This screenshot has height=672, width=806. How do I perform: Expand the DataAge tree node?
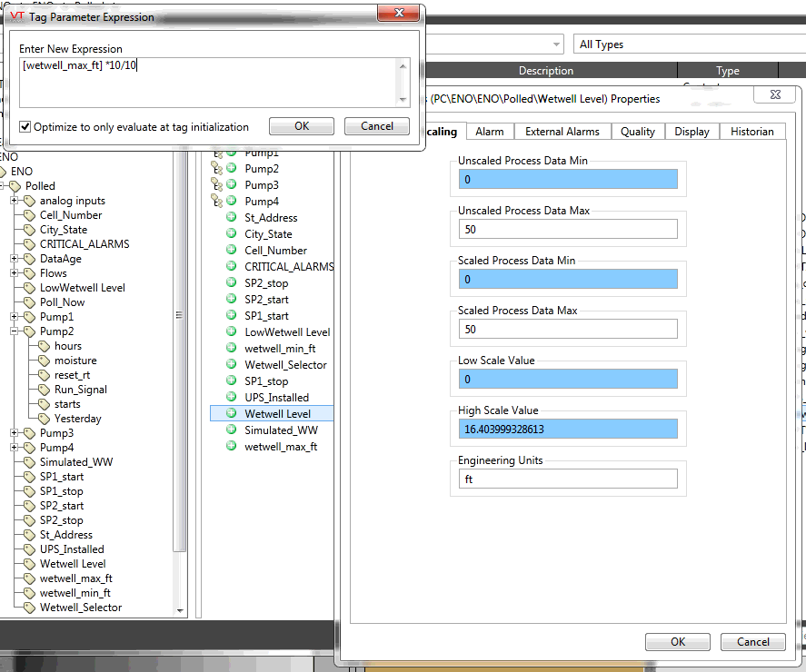tap(15, 259)
